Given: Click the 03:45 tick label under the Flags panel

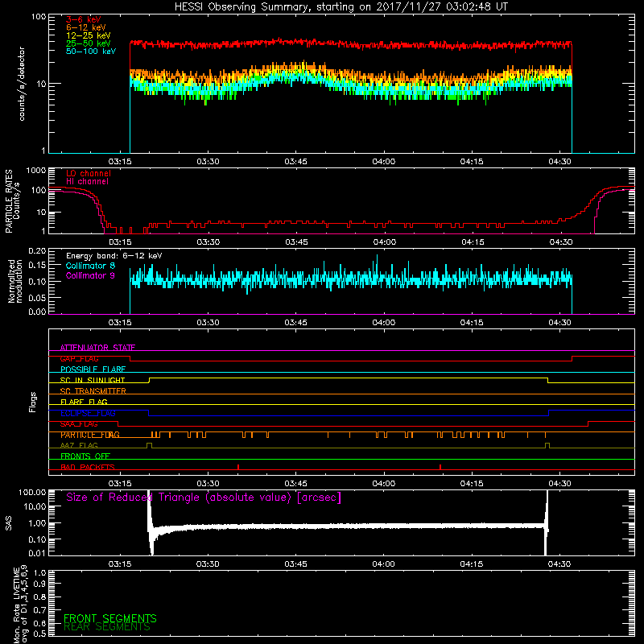Looking at the screenshot, I should [295, 484].
